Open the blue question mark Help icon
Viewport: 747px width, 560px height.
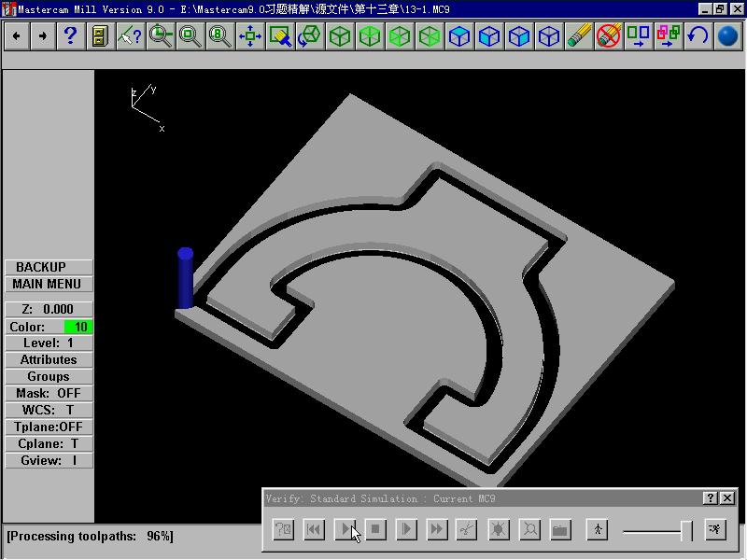pyautogui.click(x=71, y=35)
